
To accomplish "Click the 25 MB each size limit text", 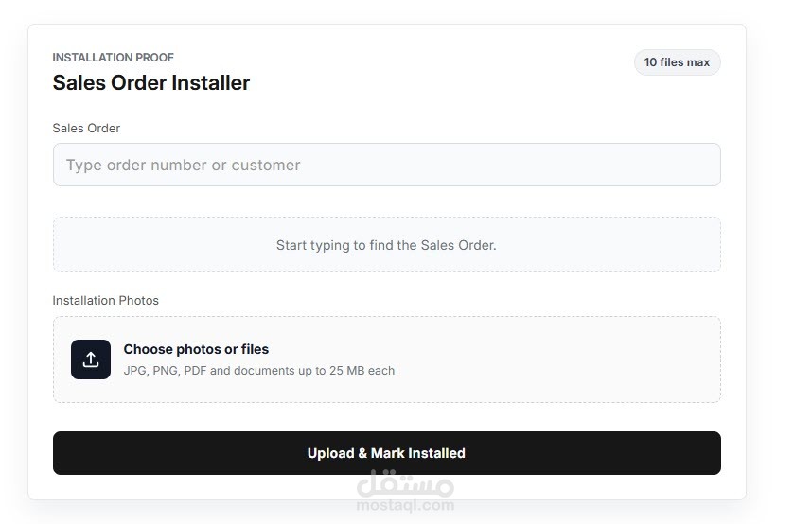I will pos(362,371).
